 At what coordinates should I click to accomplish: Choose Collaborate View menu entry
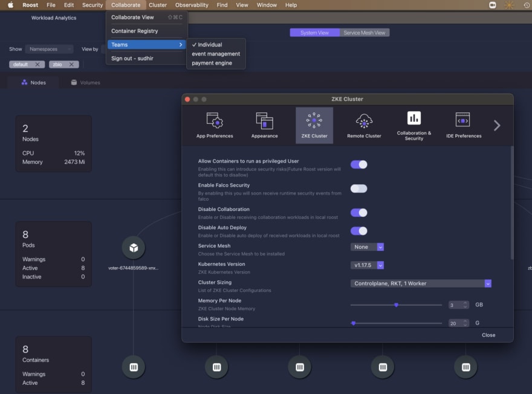pyautogui.click(x=146, y=18)
